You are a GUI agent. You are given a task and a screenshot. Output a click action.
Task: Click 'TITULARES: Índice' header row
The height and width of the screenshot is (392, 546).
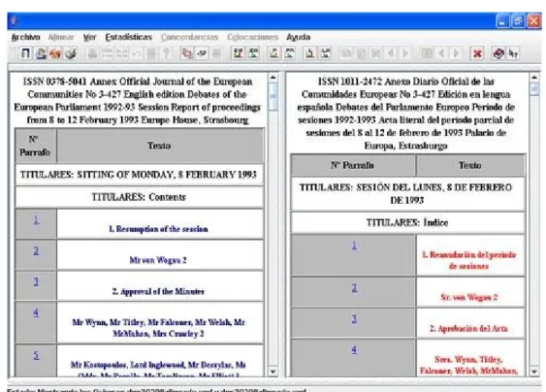407,222
